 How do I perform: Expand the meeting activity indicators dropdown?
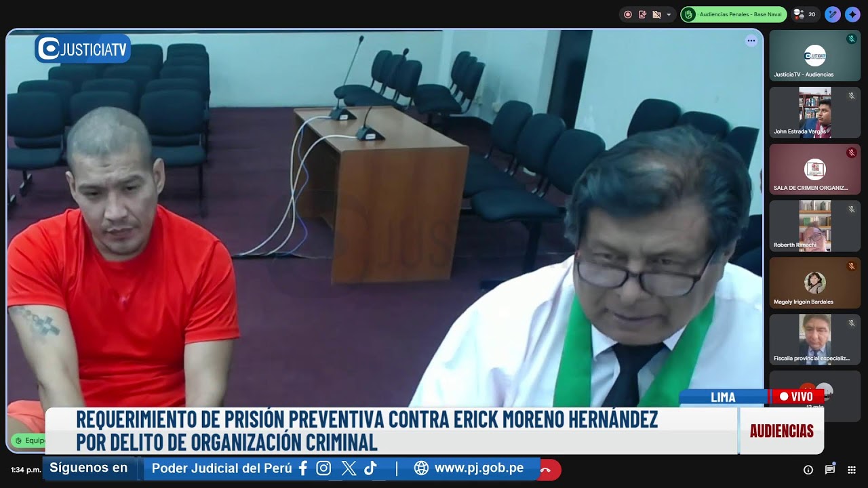[669, 14]
